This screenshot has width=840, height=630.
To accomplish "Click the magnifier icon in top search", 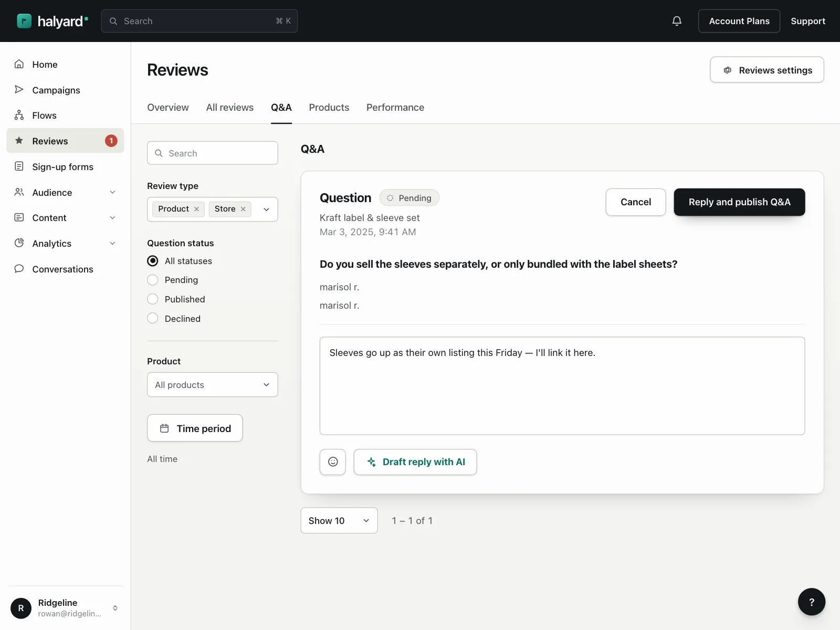I will coord(113,21).
